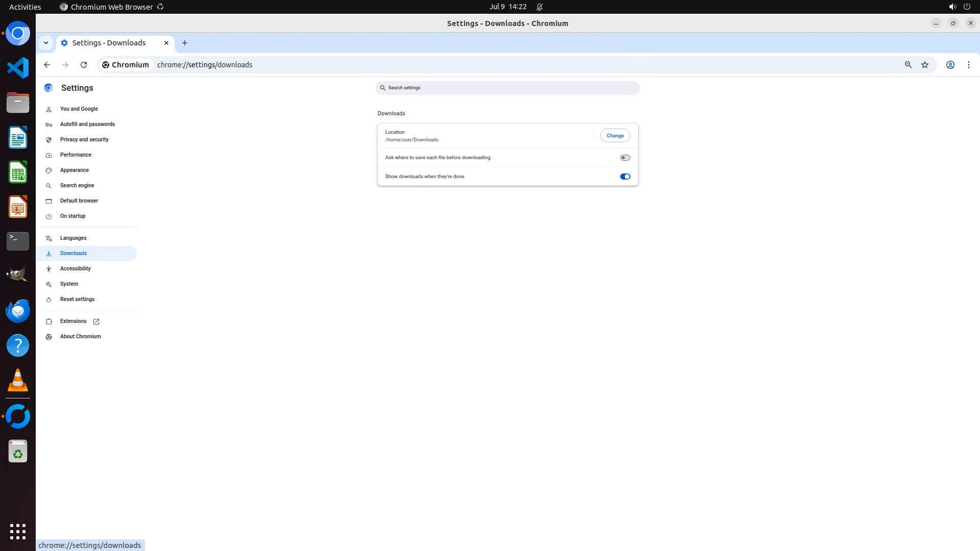Viewport: 980px width, 551px height.
Task: Open the system power menu
Action: 967,7
